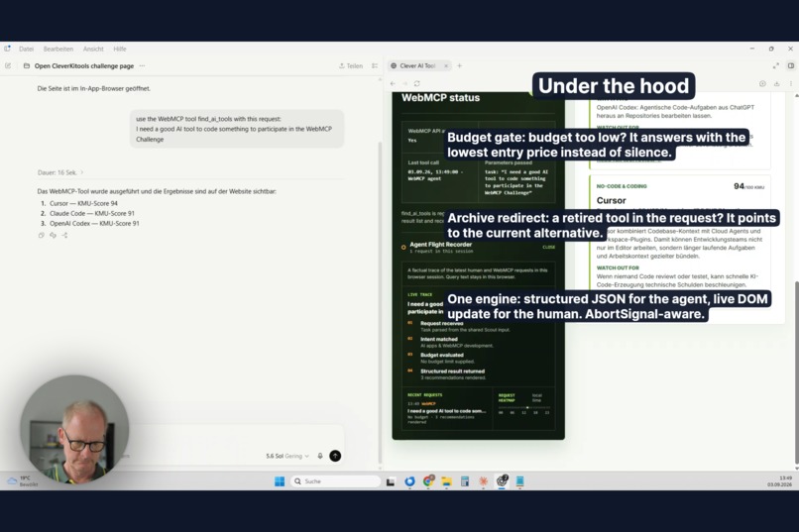Click the 'Intent matched' trace step
Viewport: 799px width, 532px height.
click(439, 339)
